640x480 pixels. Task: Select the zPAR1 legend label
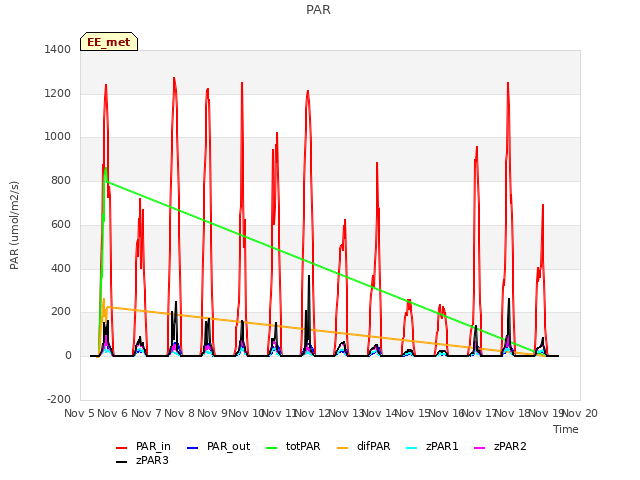442,446
